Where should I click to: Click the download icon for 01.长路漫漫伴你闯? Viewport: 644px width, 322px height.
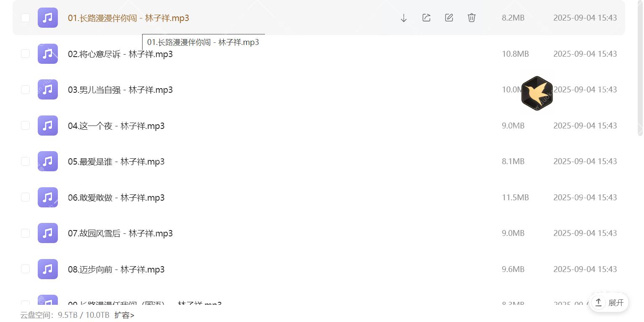(x=403, y=18)
